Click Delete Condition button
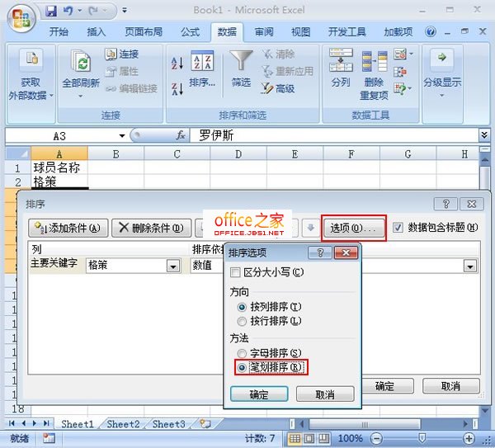Viewport: 495px width, 448px height. [x=152, y=228]
